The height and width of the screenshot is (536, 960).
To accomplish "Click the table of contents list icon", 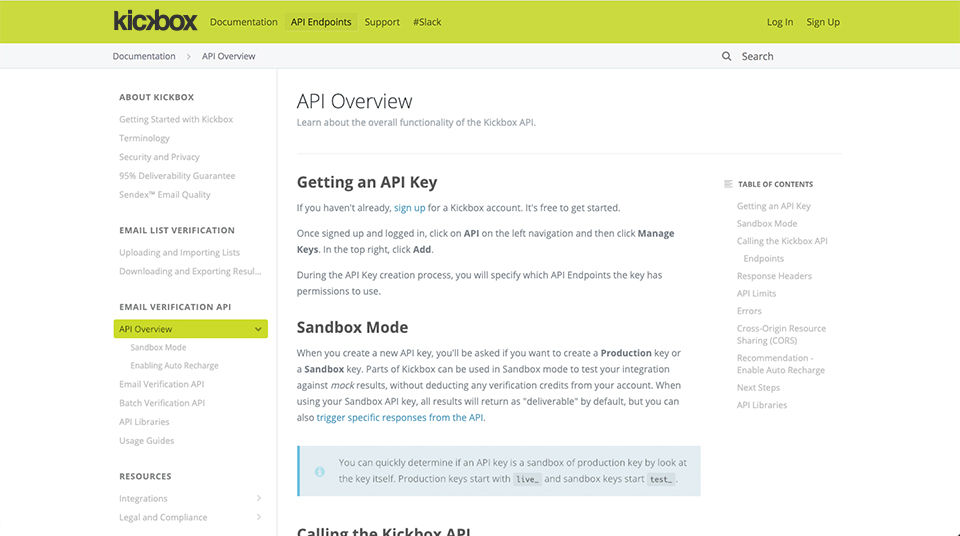I will [x=728, y=184].
